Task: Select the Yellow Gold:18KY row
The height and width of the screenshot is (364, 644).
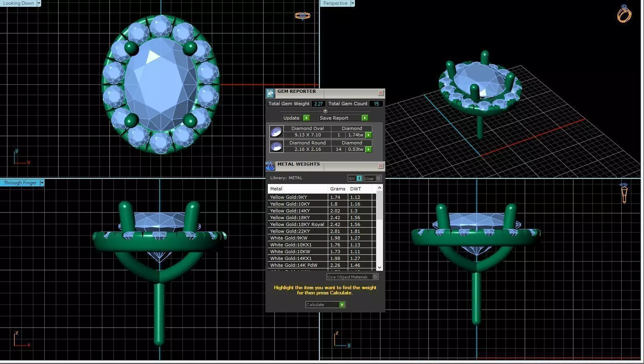Action: pos(322,218)
